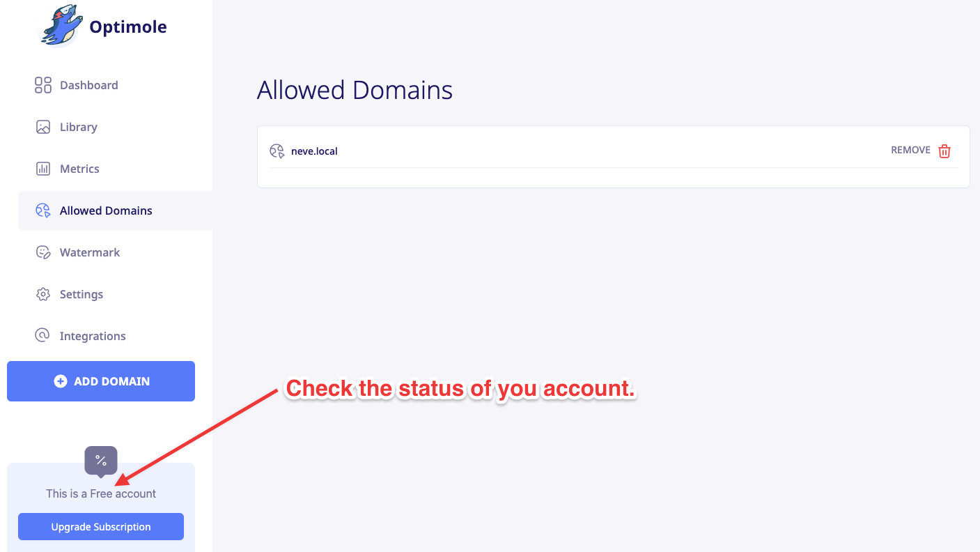Click the Optimole mascot logo
The image size is (980, 552).
point(61,26)
